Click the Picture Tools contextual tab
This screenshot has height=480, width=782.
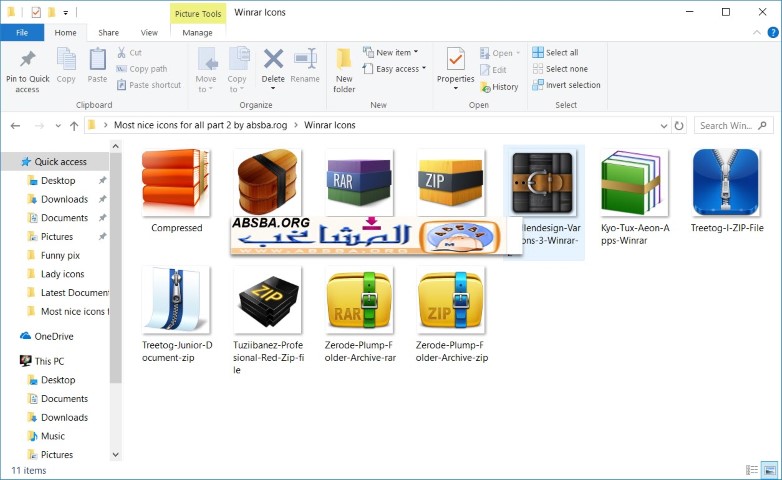pos(197,13)
